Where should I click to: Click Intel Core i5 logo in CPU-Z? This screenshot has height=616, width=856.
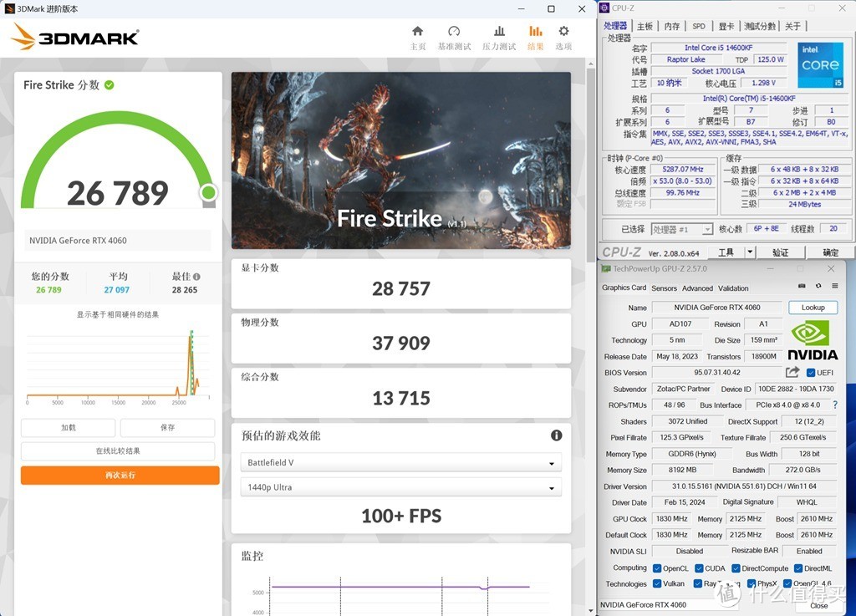tap(821, 65)
